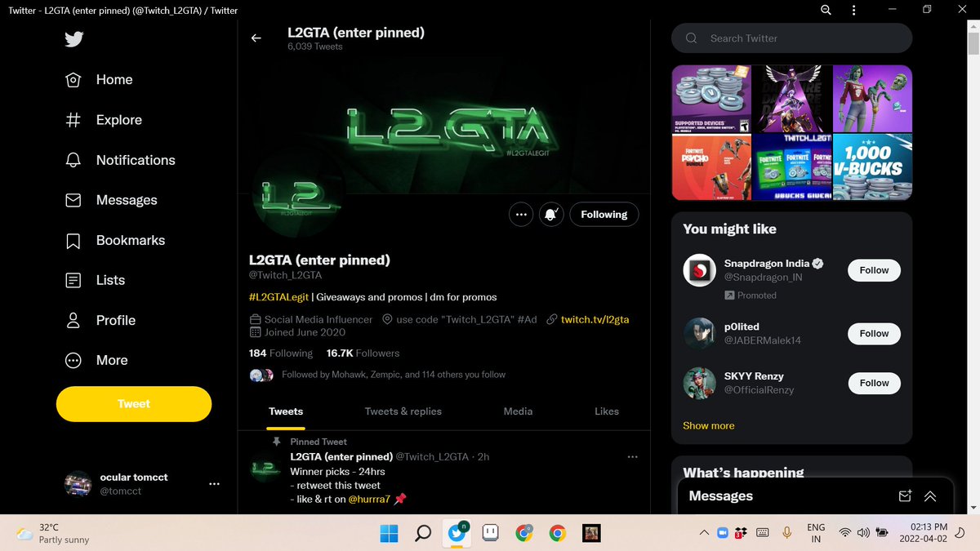Follow p0lited

click(874, 334)
